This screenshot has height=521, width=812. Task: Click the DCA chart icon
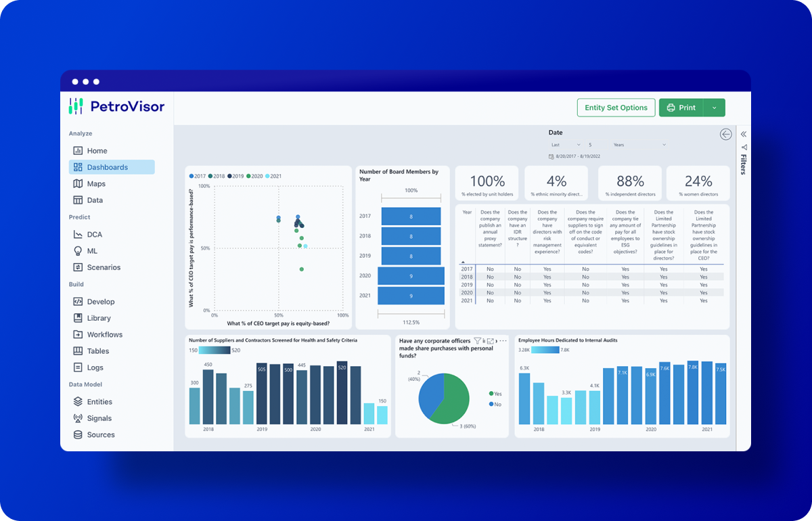pos(78,235)
